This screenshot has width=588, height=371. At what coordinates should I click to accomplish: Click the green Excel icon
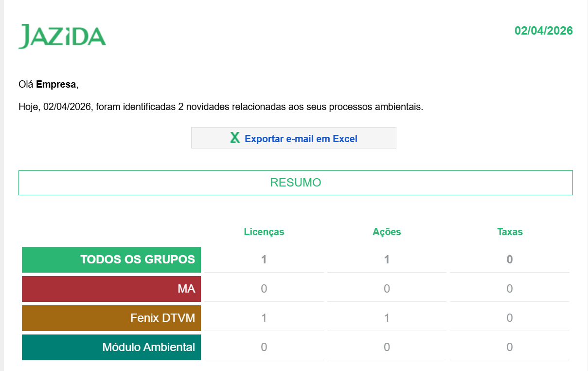235,138
